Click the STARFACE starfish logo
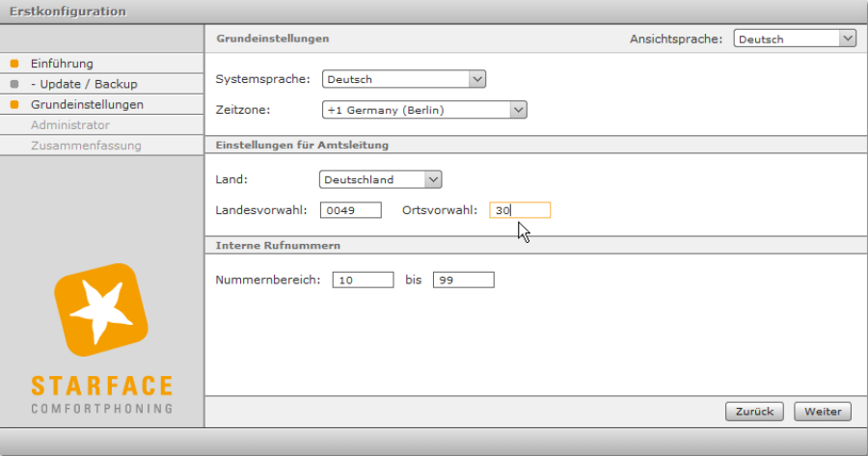 point(101,309)
